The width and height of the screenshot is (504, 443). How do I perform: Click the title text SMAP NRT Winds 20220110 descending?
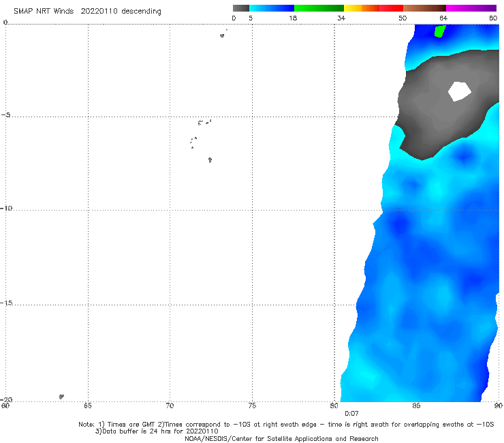(x=87, y=11)
